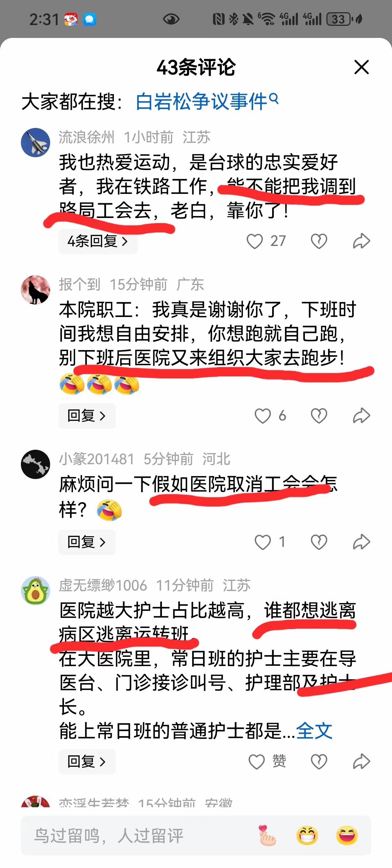392x868 pixels.
Task: Close the 43条评论 comments panel
Action: (x=361, y=67)
